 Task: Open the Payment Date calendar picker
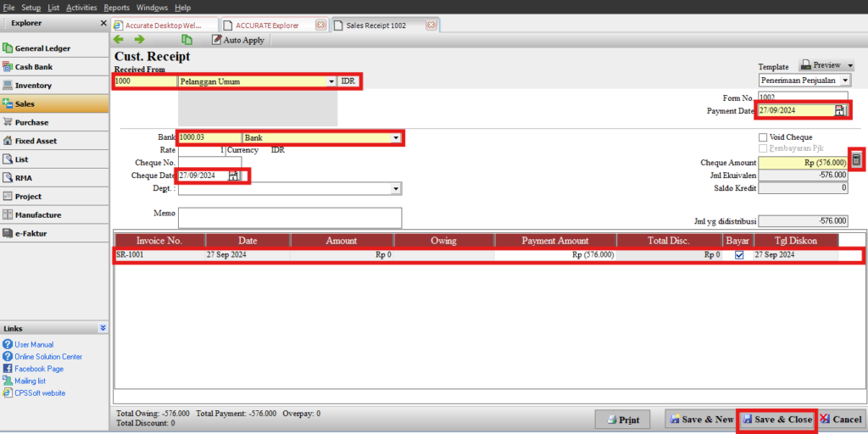tap(840, 110)
